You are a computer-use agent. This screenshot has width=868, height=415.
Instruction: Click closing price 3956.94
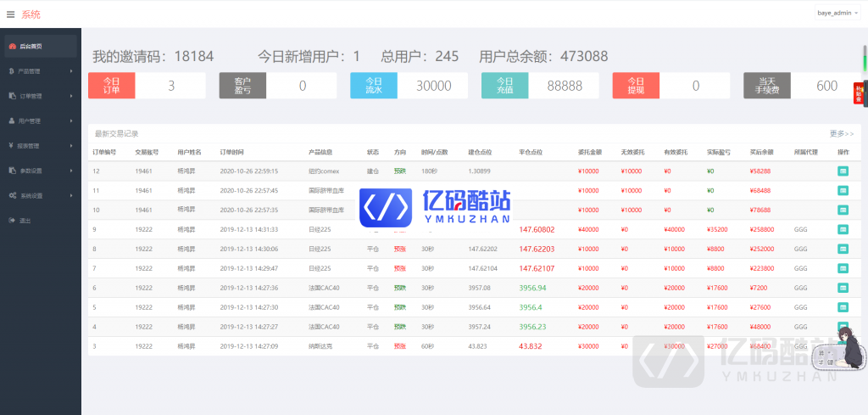click(x=532, y=288)
